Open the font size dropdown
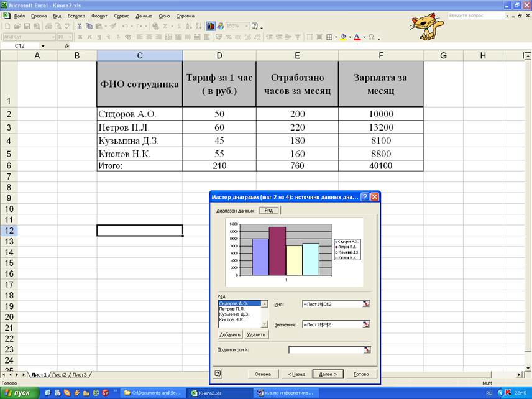The width and height of the screenshot is (532, 399). tap(70, 37)
